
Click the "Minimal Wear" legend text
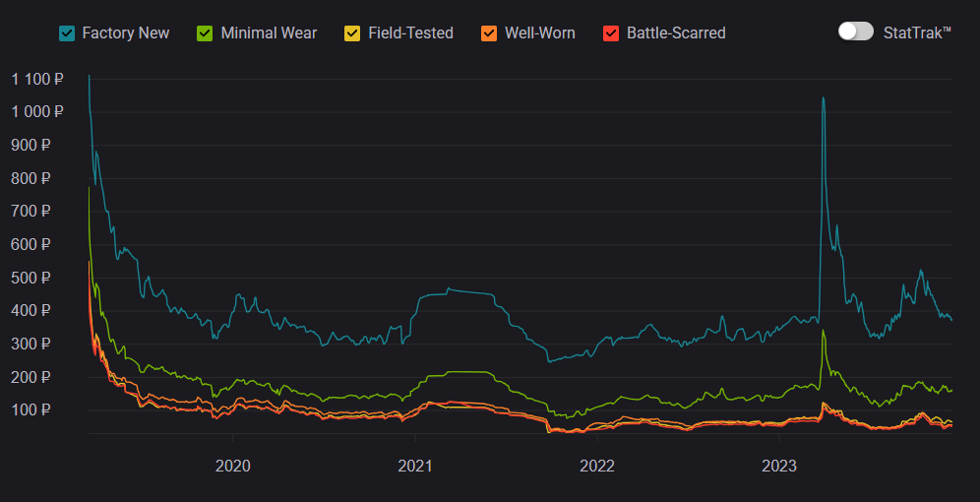pos(269,33)
